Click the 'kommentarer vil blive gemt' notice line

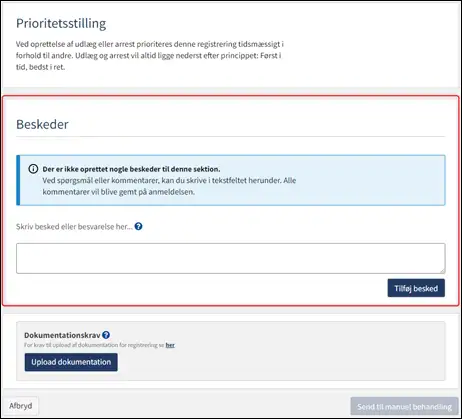tap(118, 192)
